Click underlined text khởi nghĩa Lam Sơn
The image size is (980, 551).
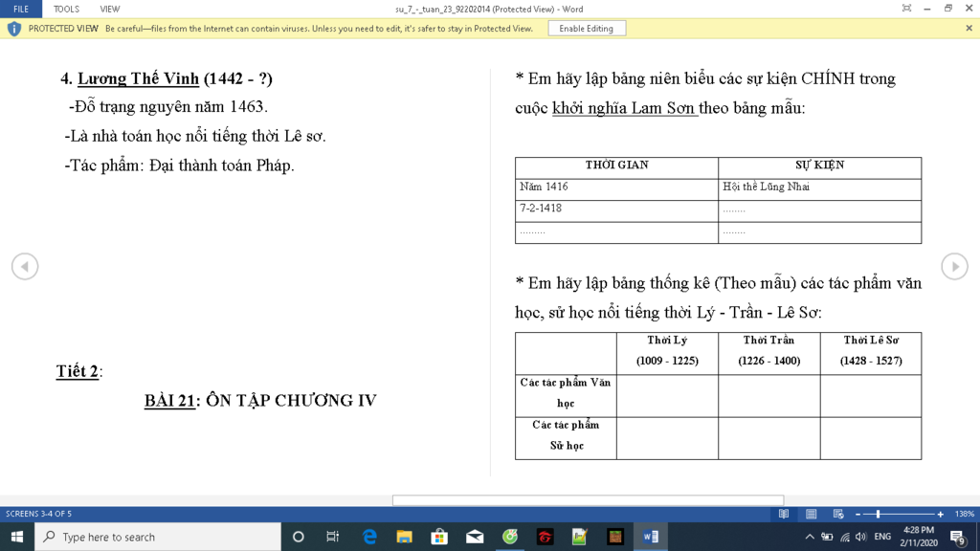click(624, 108)
